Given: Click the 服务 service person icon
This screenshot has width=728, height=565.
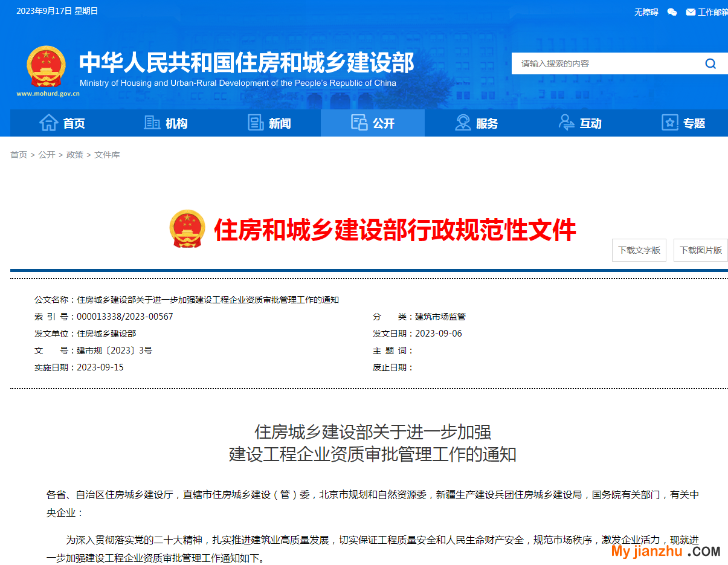Looking at the screenshot, I should coord(463,123).
